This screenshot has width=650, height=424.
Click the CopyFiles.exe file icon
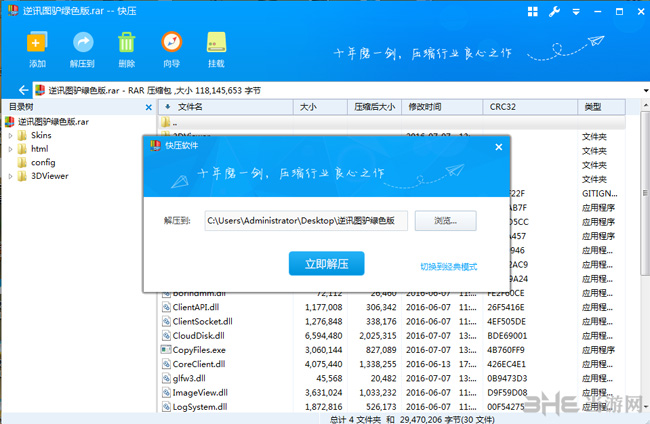166,349
